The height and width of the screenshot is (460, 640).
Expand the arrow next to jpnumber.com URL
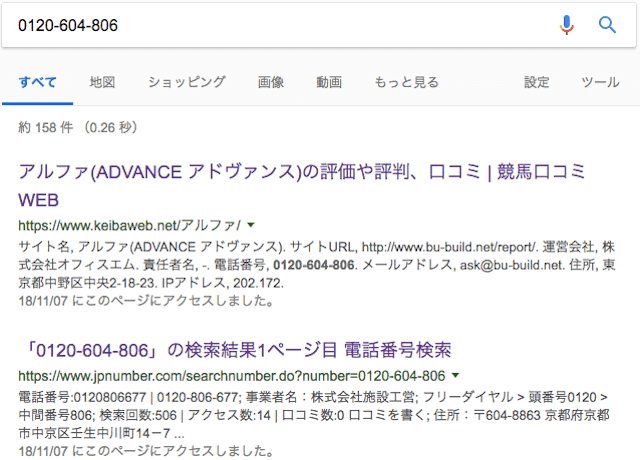(456, 375)
